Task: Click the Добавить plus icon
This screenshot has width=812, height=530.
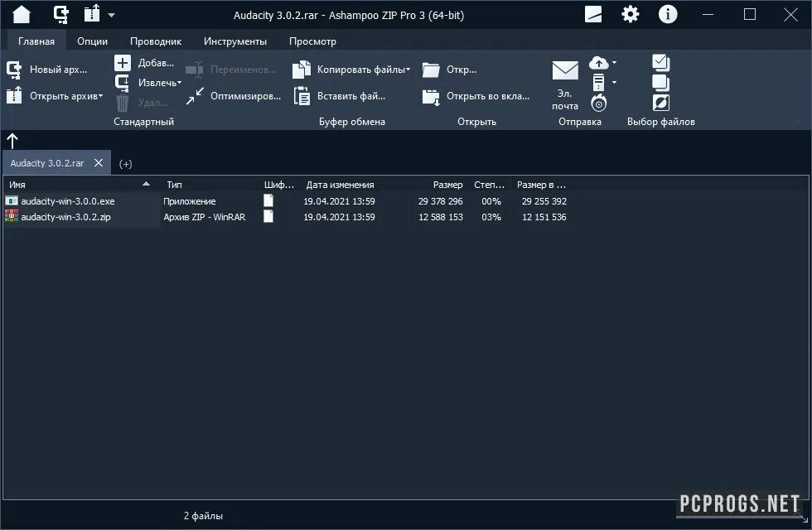Action: pyautogui.click(x=123, y=63)
